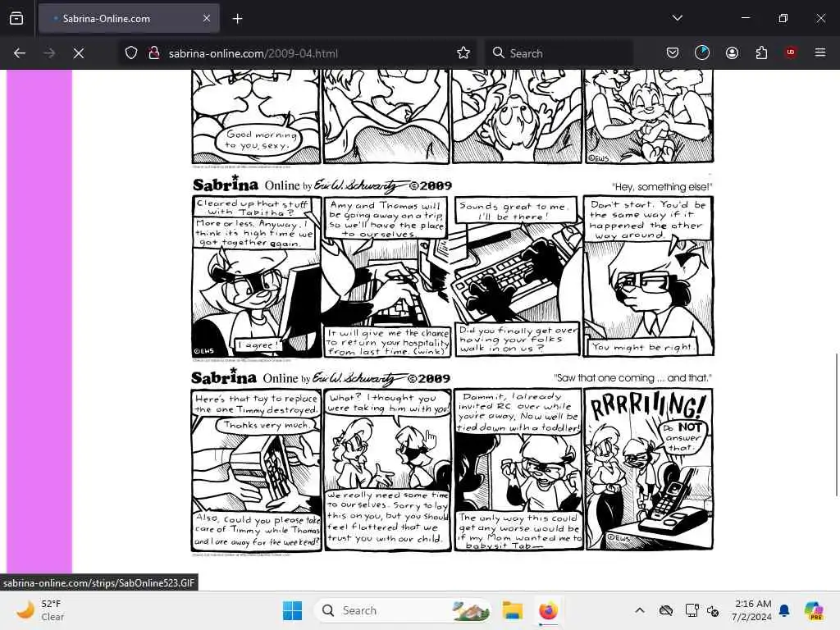Go forward one page
The height and width of the screenshot is (630, 840).
tap(49, 53)
